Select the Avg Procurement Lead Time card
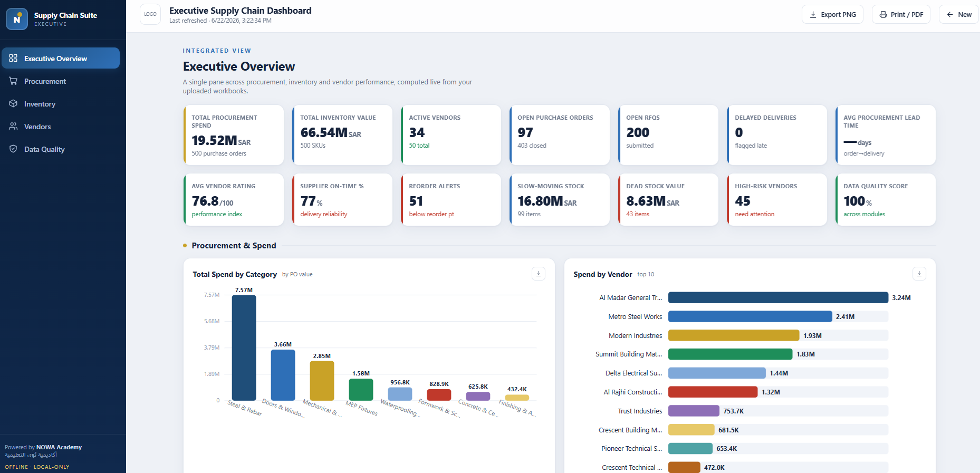This screenshot has height=473, width=980. (x=886, y=135)
